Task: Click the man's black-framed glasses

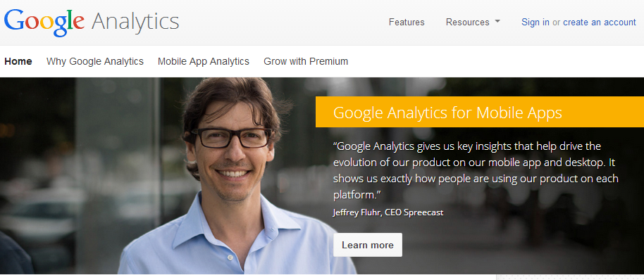Action: (232, 137)
